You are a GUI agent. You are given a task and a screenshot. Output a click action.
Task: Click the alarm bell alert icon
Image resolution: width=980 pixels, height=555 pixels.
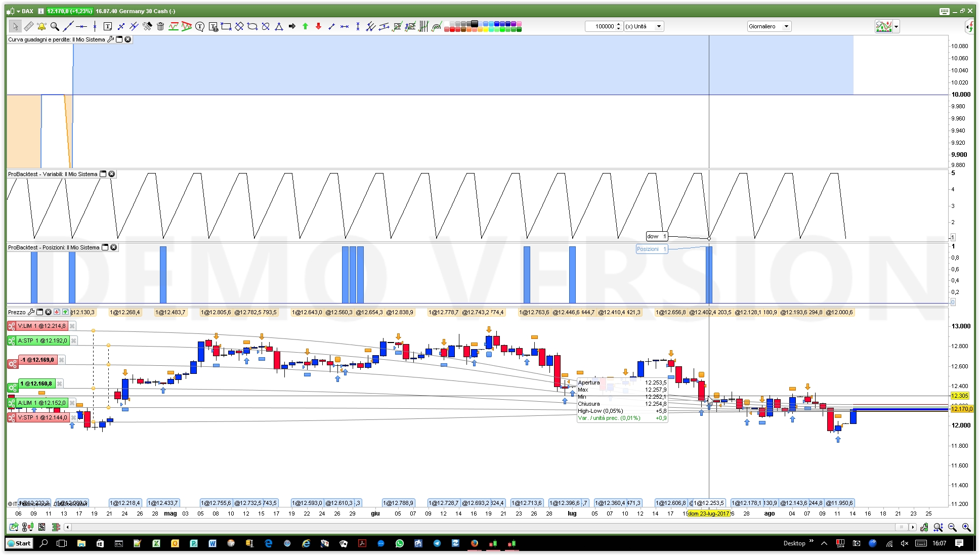pos(41,26)
